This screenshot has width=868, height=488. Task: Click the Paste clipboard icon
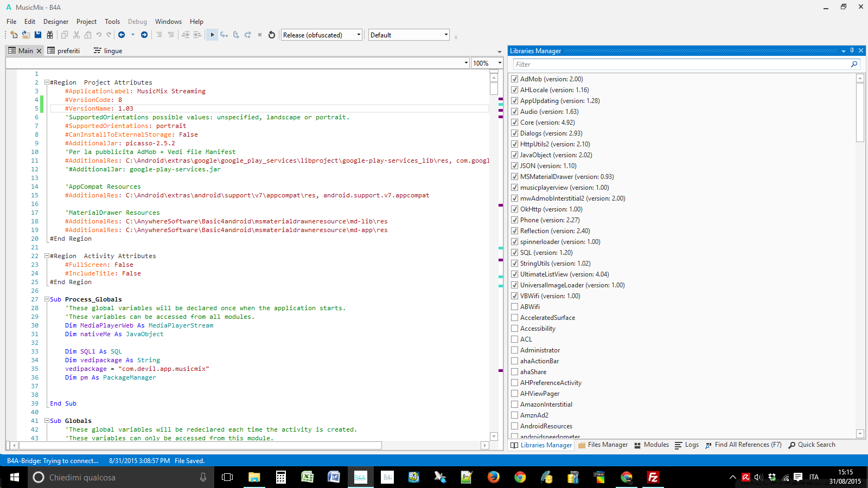point(88,35)
